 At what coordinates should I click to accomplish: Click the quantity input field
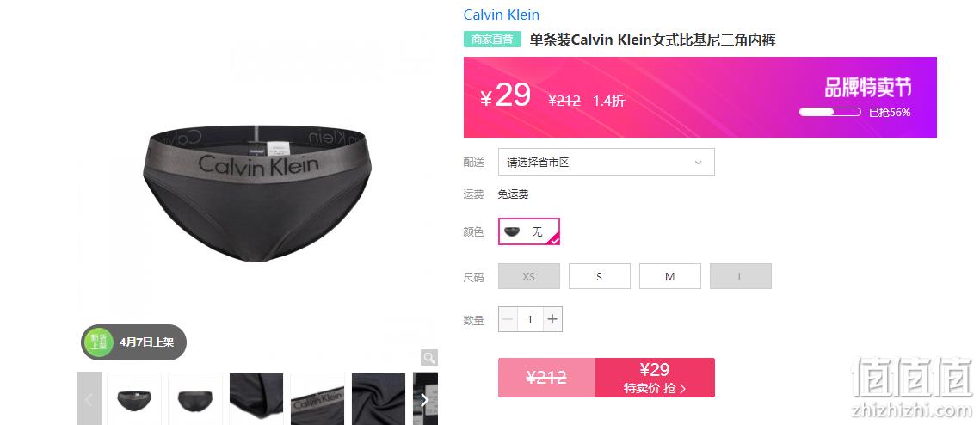[x=530, y=319]
